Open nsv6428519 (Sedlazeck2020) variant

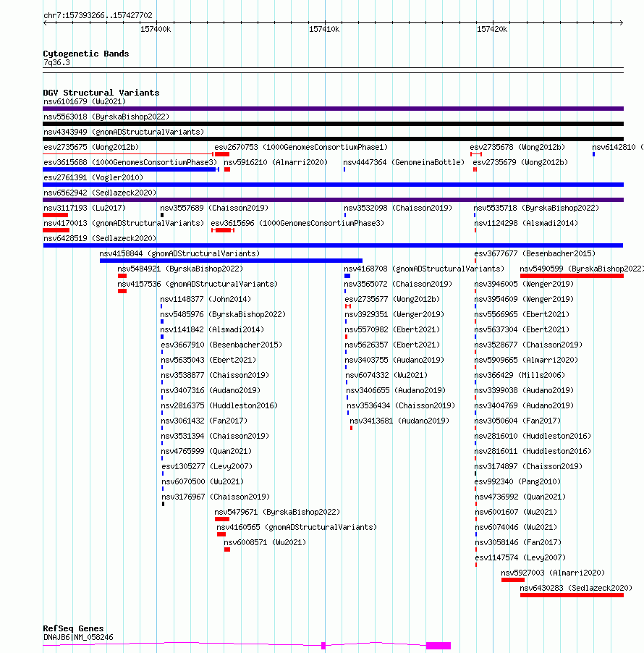(100, 239)
